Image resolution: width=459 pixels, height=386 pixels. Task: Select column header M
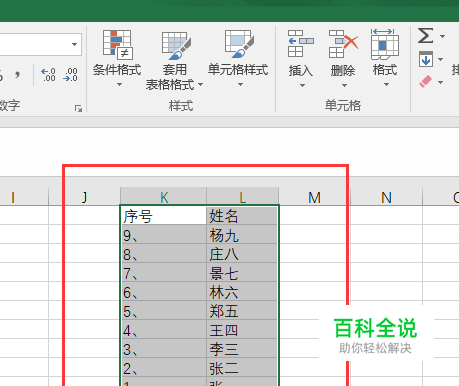coord(314,197)
